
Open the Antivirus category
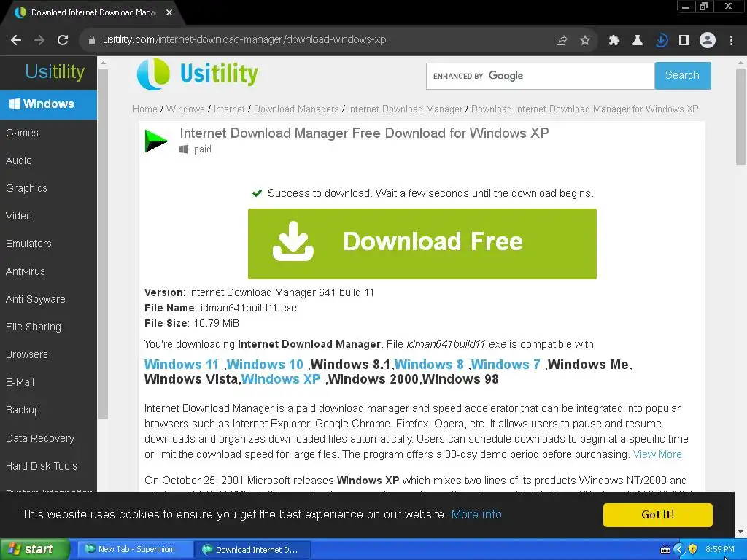pyautogui.click(x=26, y=271)
